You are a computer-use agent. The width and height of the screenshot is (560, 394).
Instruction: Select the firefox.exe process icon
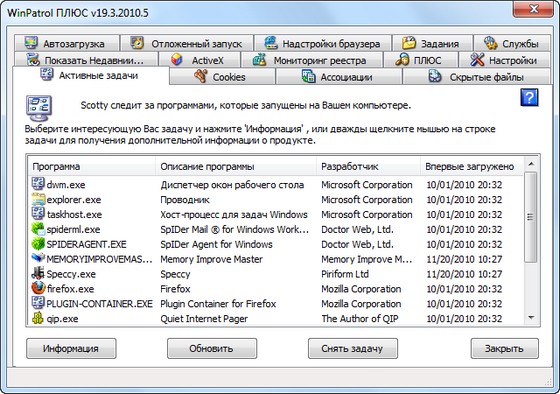(38, 288)
